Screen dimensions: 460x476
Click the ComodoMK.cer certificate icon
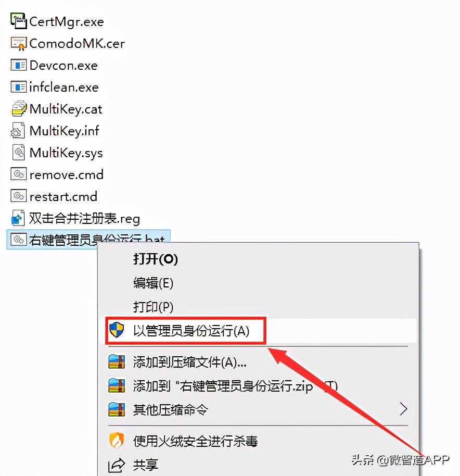19,43
